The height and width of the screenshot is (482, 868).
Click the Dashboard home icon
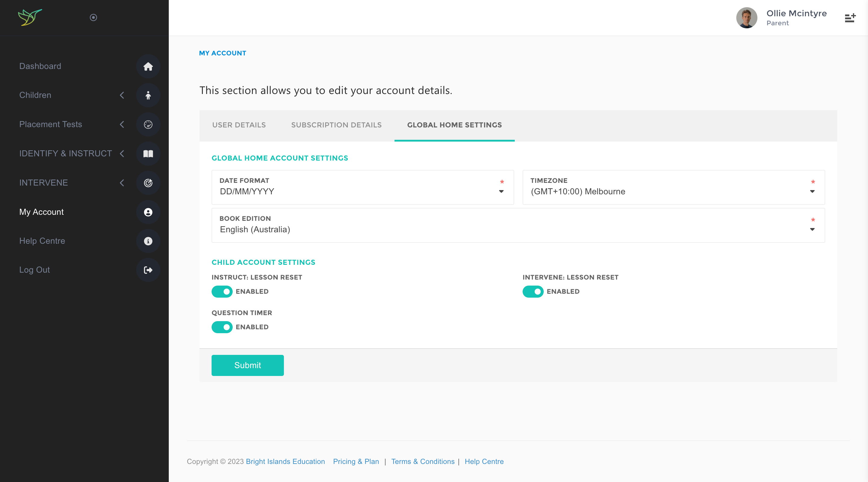click(148, 66)
